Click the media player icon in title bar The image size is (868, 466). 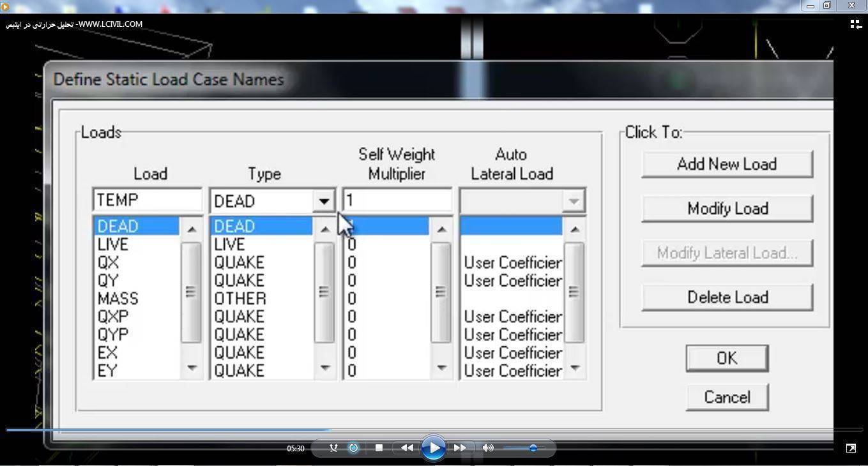(5, 6)
